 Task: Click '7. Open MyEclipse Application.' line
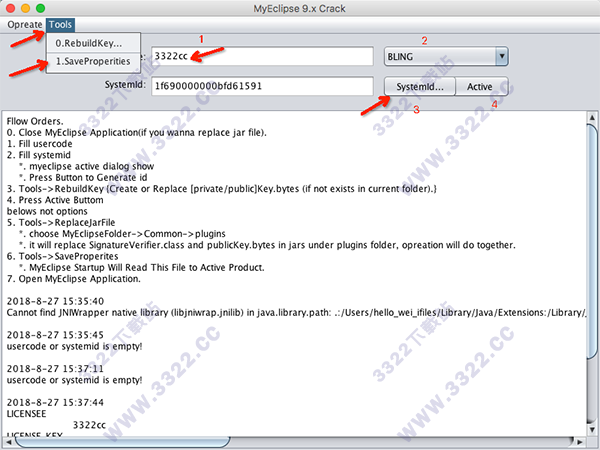point(73,279)
